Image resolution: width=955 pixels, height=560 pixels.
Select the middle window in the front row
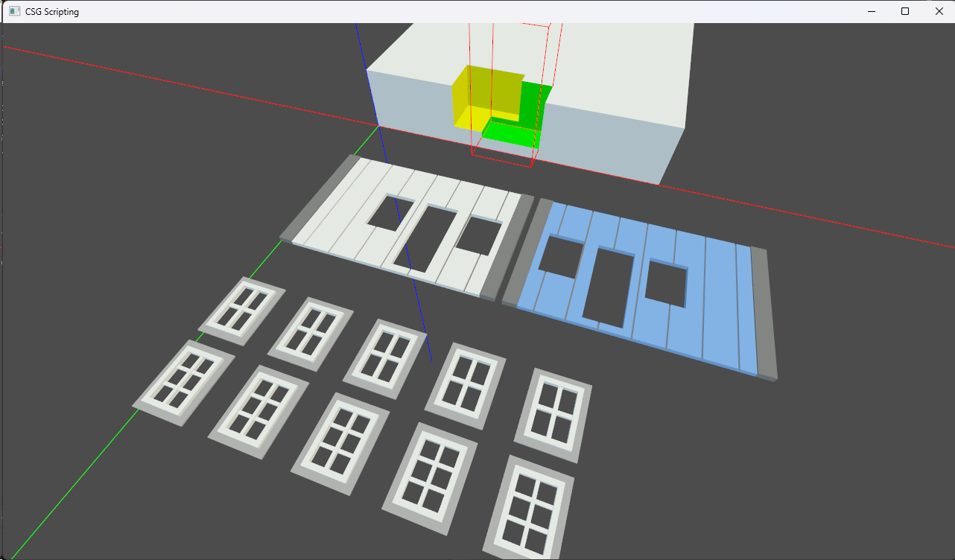click(339, 442)
